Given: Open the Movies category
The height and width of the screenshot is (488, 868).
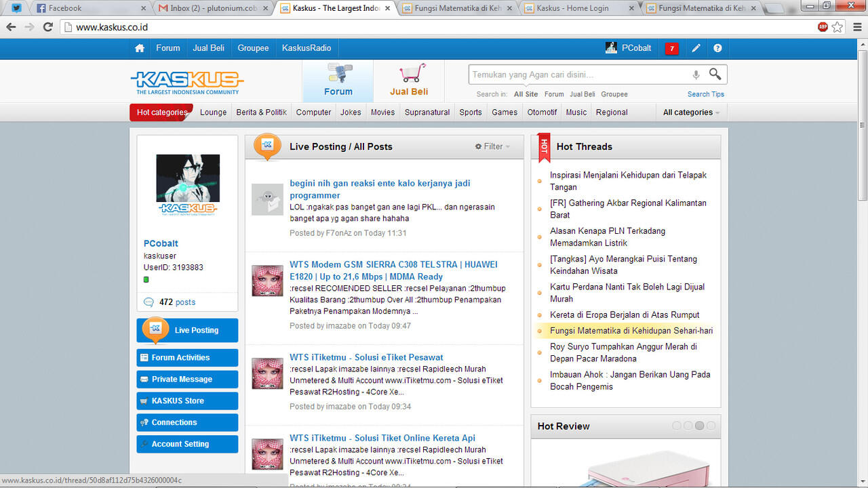Looking at the screenshot, I should coord(382,113).
